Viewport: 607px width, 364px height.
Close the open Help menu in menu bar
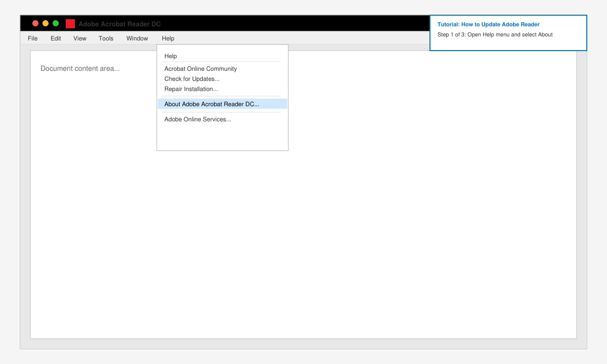(168, 38)
